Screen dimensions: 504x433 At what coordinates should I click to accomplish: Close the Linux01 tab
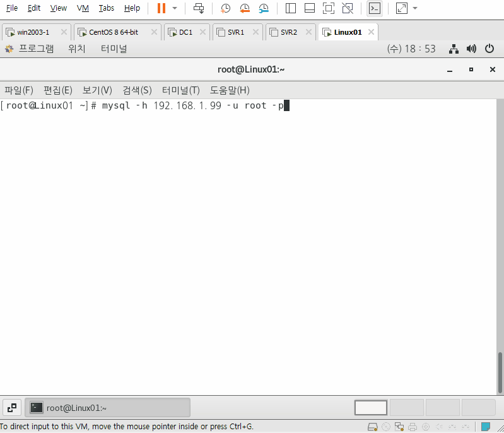(x=371, y=32)
